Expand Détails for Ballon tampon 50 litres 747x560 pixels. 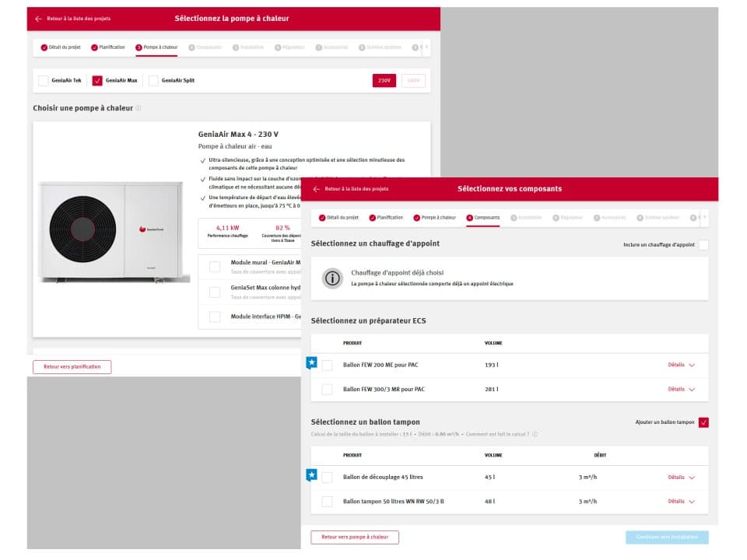click(681, 502)
